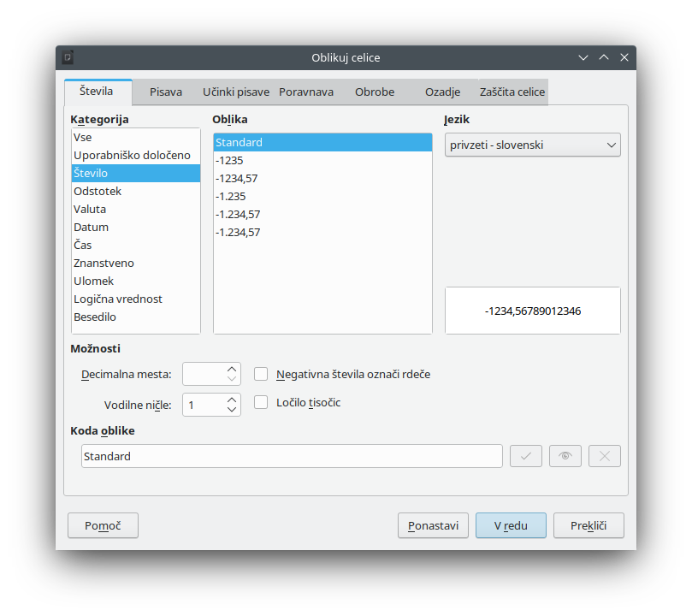Decrease Vodilne ničle with down arrow
692x616 pixels.
pos(232,410)
